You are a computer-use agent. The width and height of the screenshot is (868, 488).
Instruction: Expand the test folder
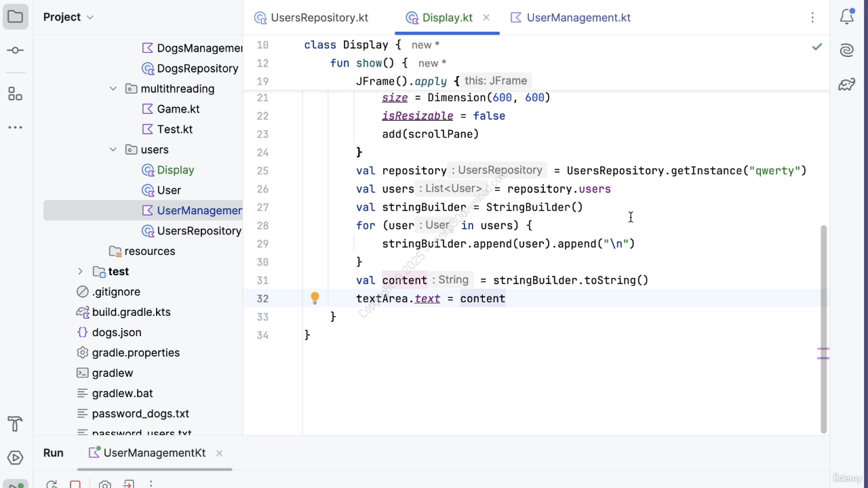(x=80, y=272)
